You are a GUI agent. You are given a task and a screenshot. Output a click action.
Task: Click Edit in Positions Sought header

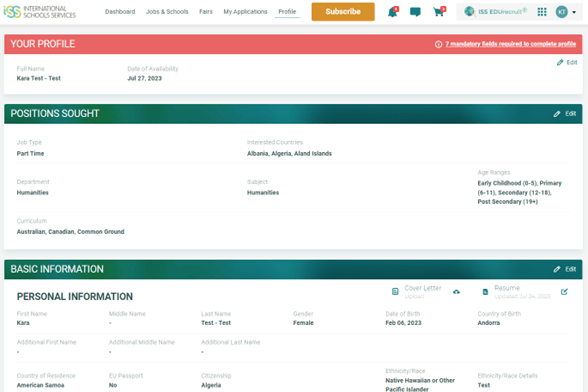[x=571, y=114]
